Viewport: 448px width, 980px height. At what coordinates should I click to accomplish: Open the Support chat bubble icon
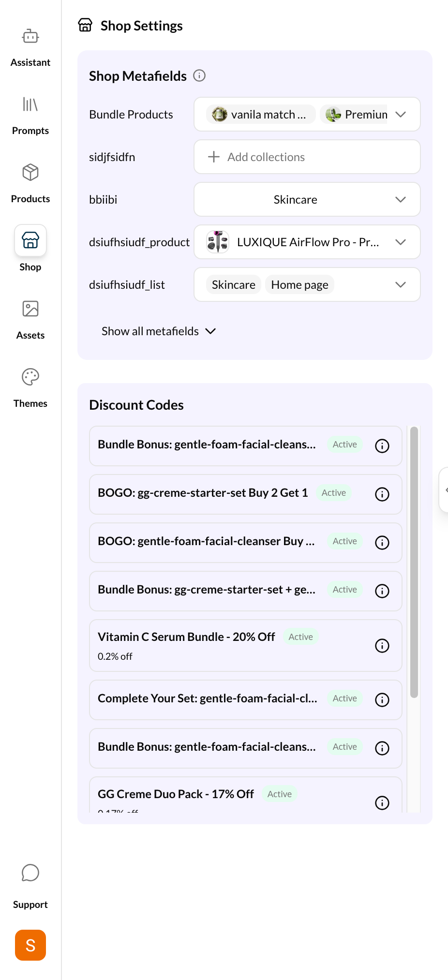tap(30, 873)
